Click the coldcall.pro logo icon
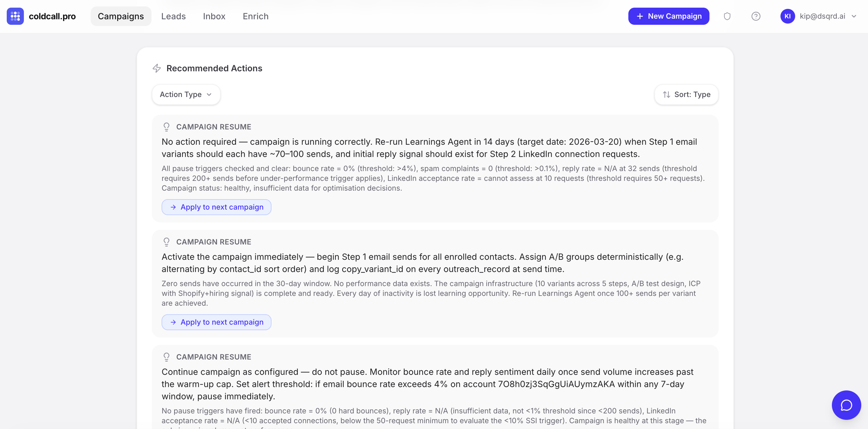Image resolution: width=868 pixels, height=429 pixels. pyautogui.click(x=15, y=16)
